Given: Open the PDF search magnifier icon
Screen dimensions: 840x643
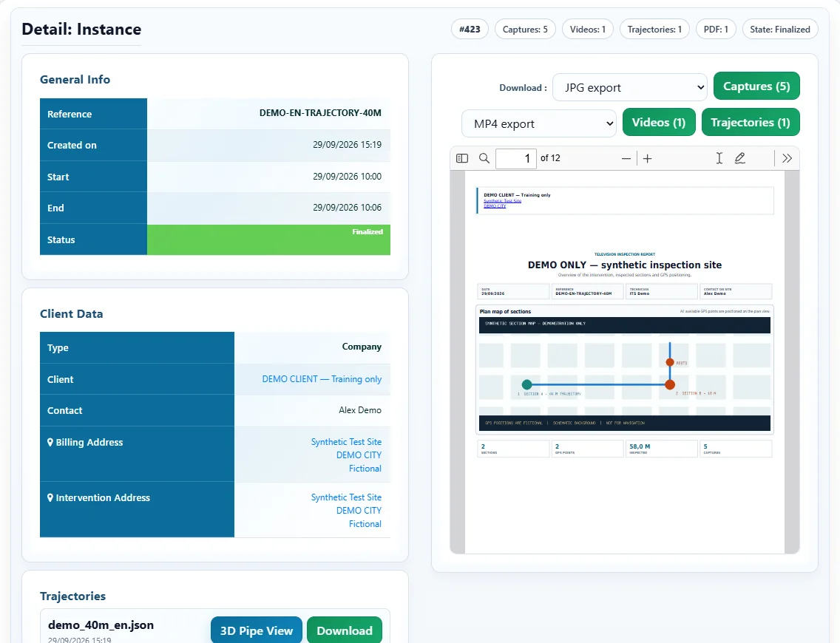Looking at the screenshot, I should 484,158.
